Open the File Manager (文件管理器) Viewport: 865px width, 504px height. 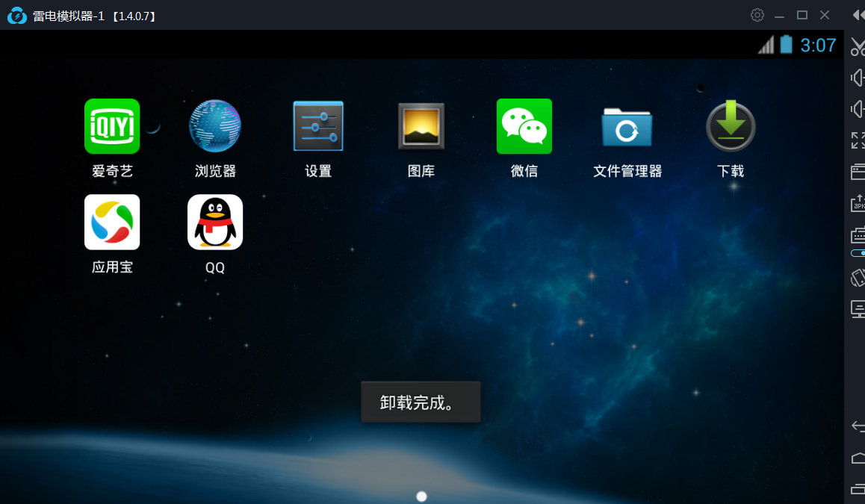tap(627, 126)
